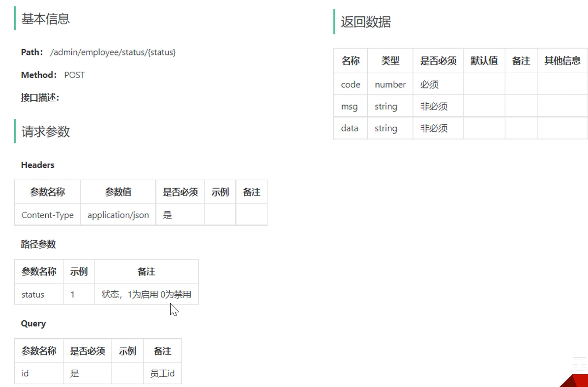This screenshot has height=387, width=588.
Task: Click the application/json parameter value cell
Action: [118, 215]
